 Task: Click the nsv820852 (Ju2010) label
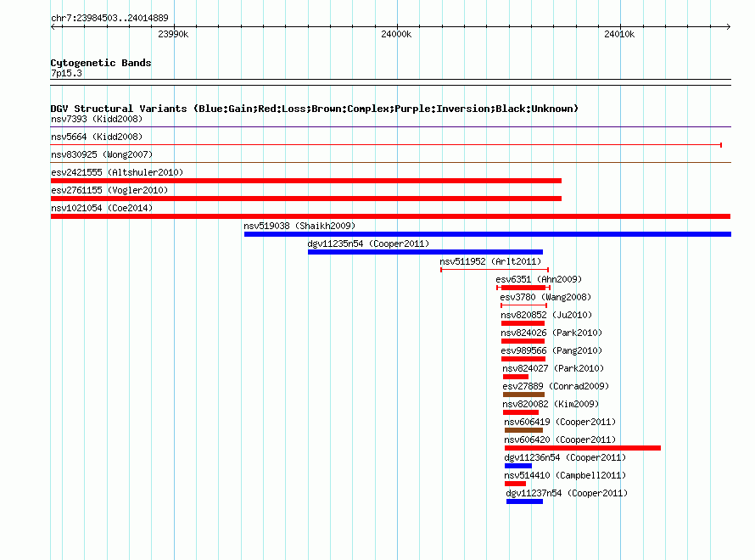(x=546, y=315)
